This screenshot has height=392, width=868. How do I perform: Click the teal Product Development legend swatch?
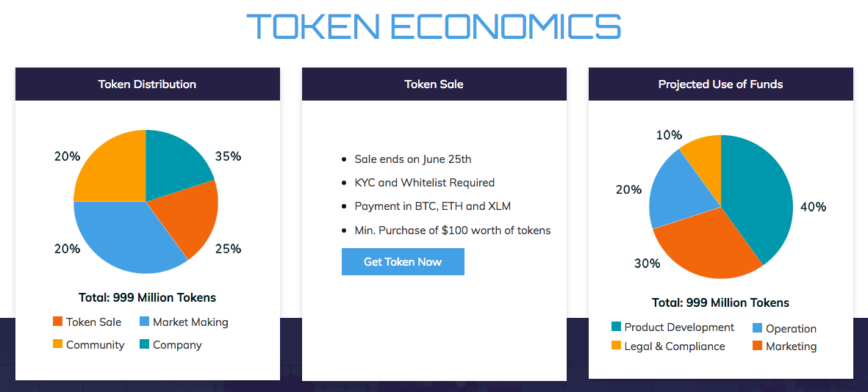[x=616, y=327]
